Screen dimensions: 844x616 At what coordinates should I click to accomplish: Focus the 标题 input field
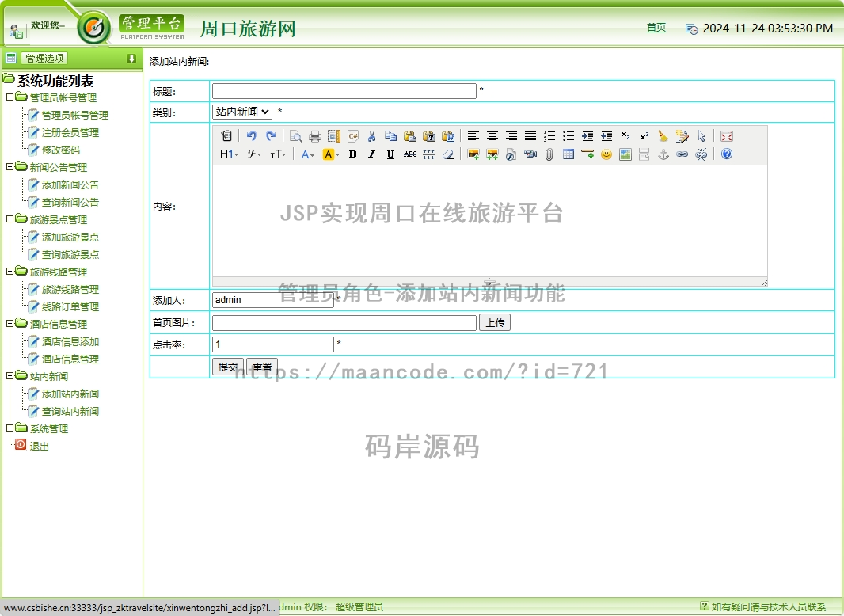click(344, 90)
